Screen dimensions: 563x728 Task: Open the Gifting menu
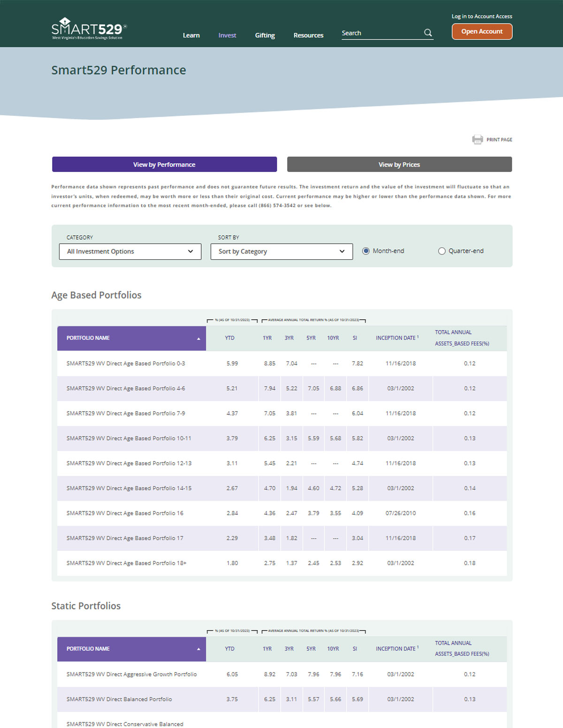(265, 35)
